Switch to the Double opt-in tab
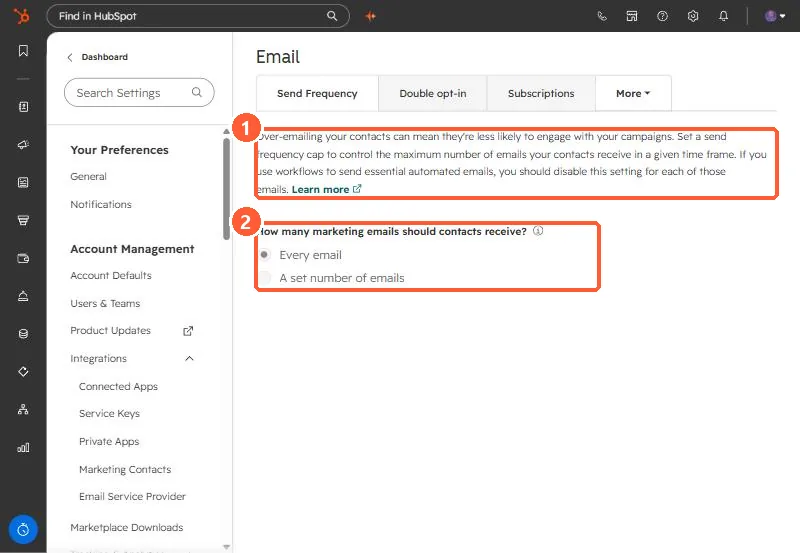This screenshot has height=553, width=800. click(x=433, y=93)
